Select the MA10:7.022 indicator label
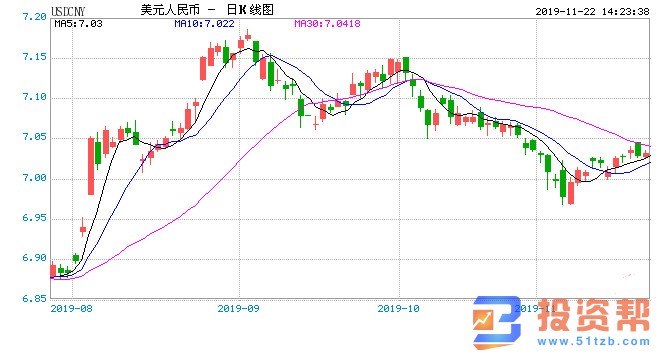This screenshot has height=360, width=660. 204,24
